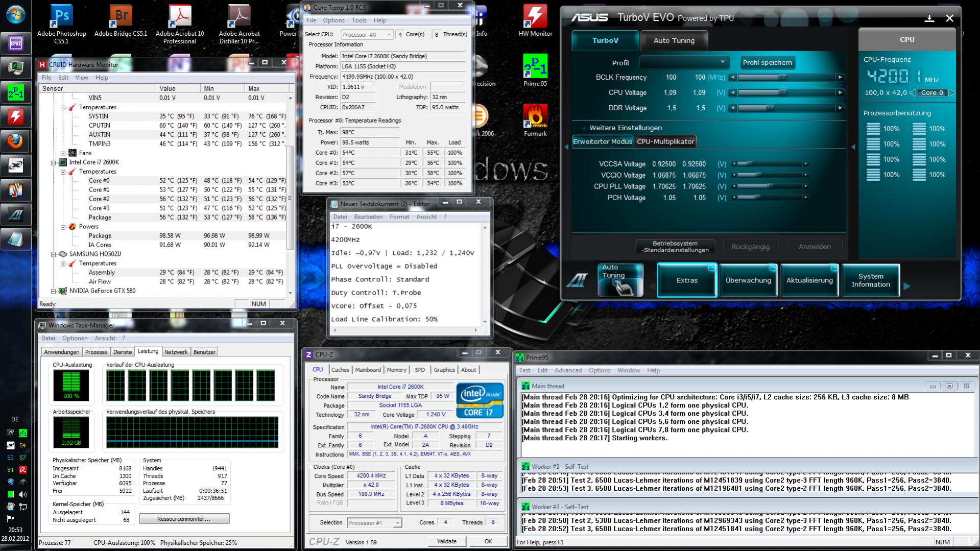
Task: Click the DDR Voltage increase arrow
Action: [x=840, y=108]
